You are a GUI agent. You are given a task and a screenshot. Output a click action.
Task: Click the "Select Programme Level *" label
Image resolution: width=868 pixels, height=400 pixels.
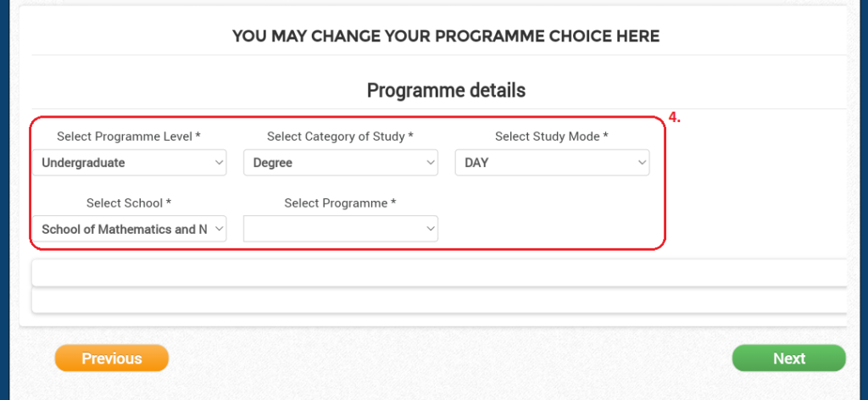click(129, 136)
